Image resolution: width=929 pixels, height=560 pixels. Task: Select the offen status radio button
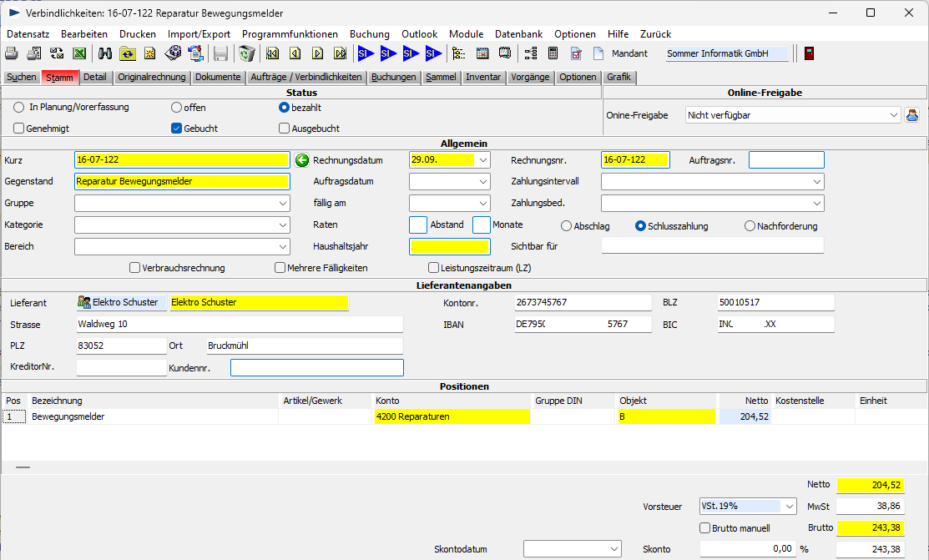tap(176, 108)
